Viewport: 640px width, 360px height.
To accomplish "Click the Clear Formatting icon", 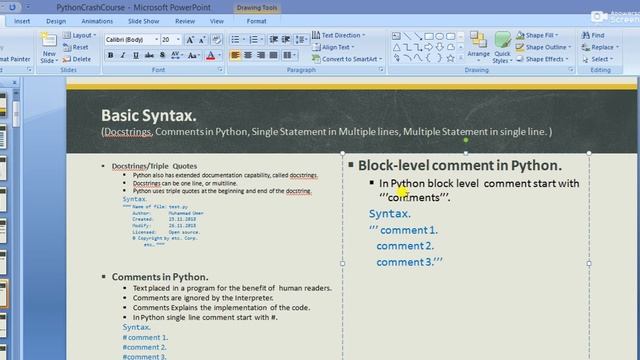I will coord(217,40).
